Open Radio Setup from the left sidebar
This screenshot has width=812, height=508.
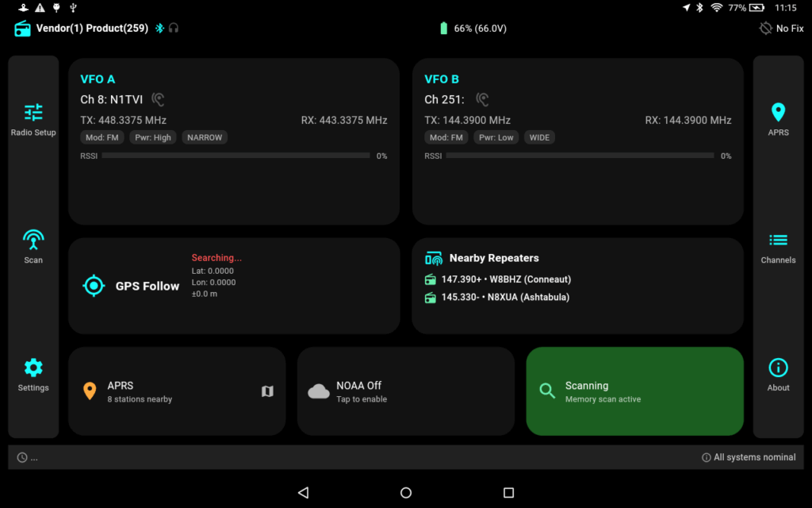coord(33,120)
